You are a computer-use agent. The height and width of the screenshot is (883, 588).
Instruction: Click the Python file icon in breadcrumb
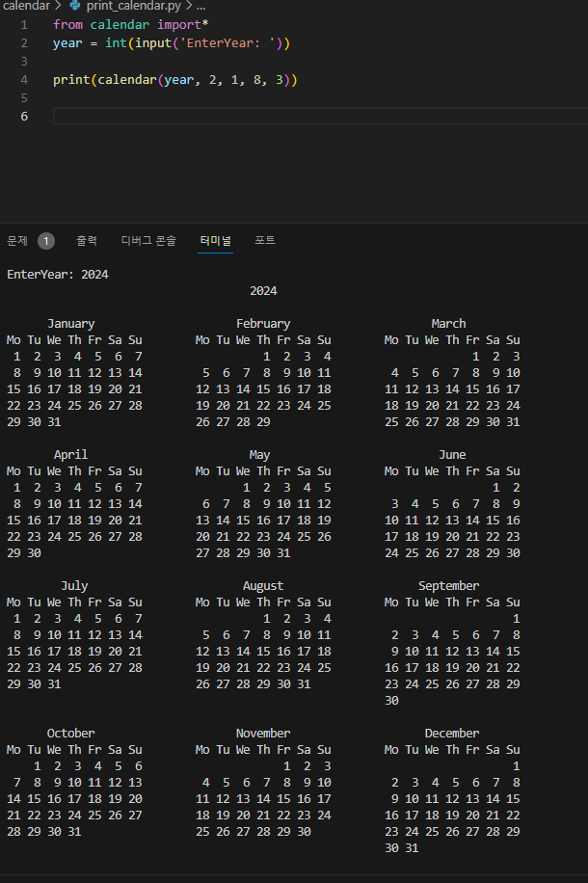tap(74, 6)
